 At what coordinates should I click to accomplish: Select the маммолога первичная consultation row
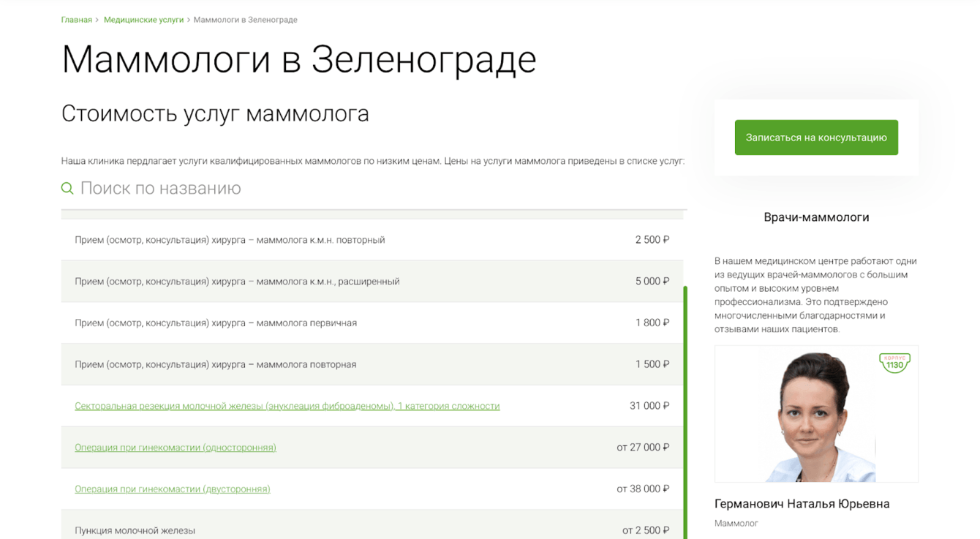click(x=216, y=323)
